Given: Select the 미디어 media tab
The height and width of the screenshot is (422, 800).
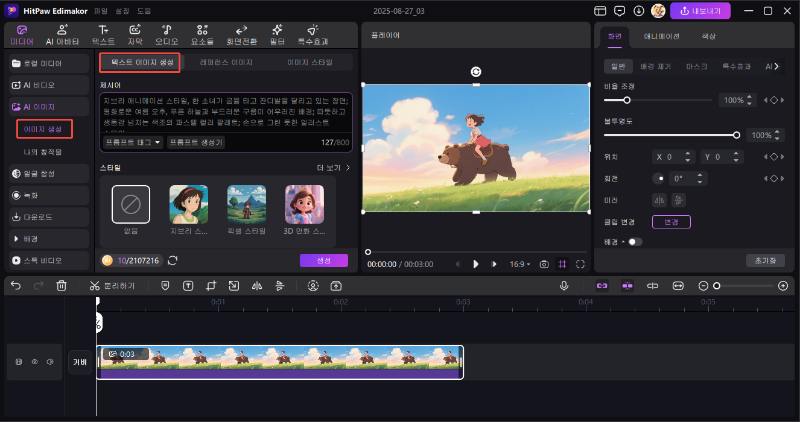Looking at the screenshot, I should [x=22, y=35].
